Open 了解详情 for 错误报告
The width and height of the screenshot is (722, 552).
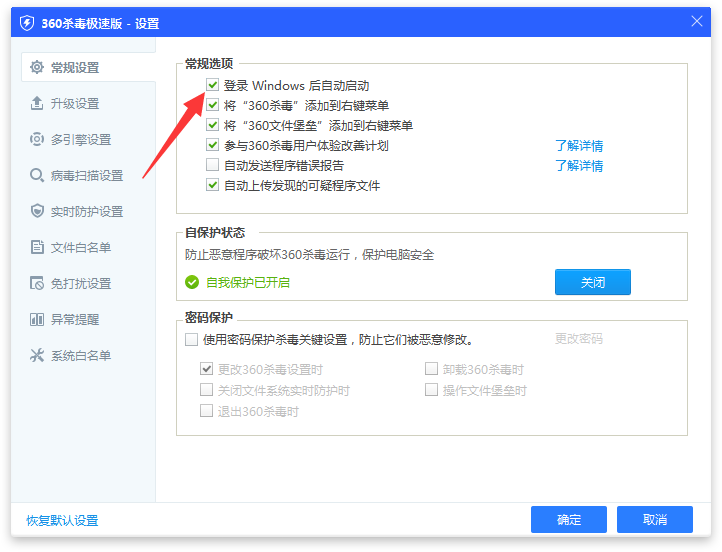tap(579, 165)
